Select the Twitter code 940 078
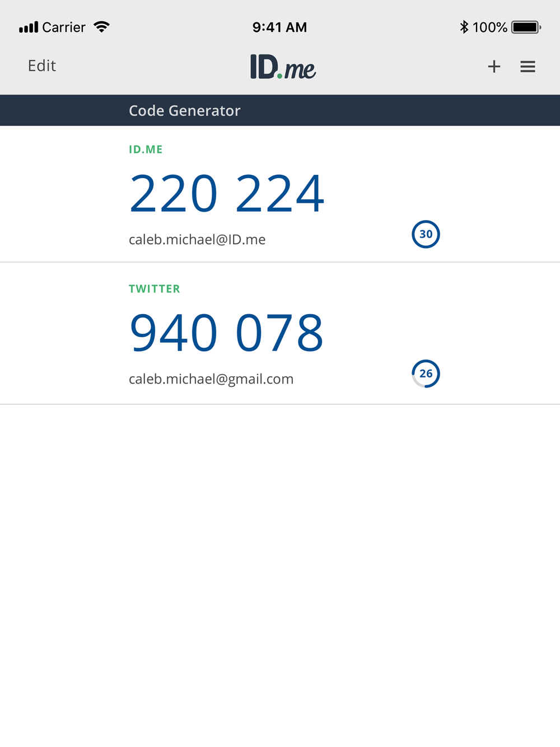This screenshot has height=747, width=560. [x=227, y=333]
